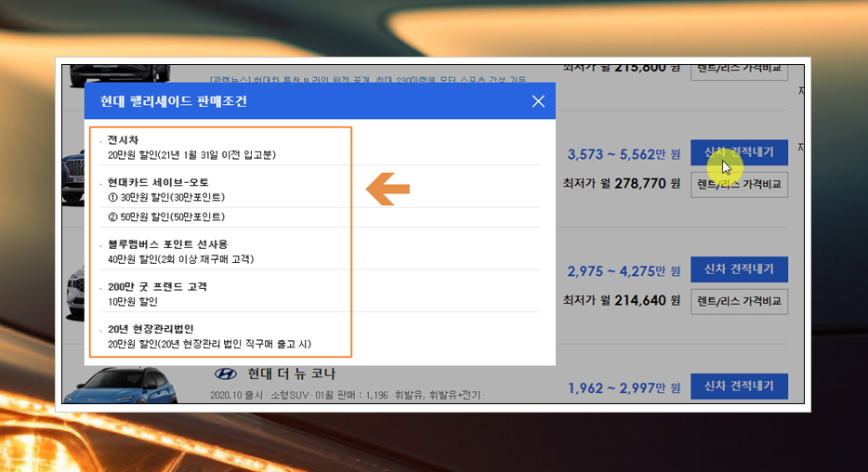Select ① 30만원 할인(30만포인트) line
Screen dimensions: 868x472
[x=166, y=197]
